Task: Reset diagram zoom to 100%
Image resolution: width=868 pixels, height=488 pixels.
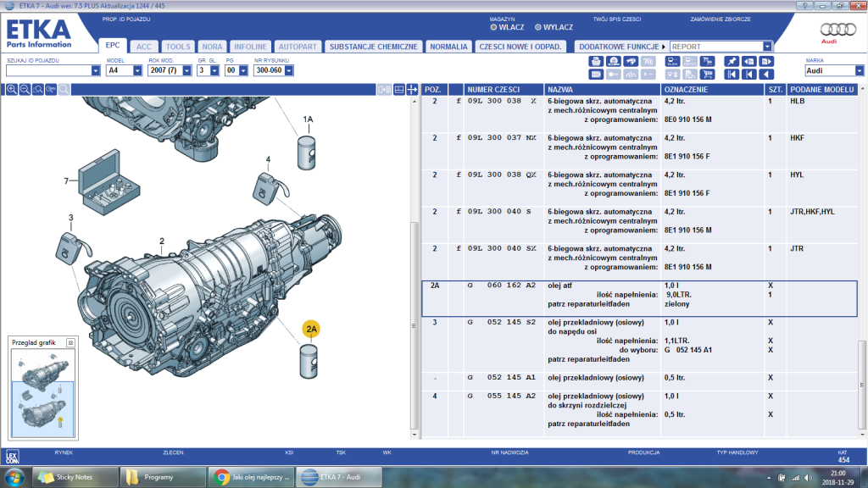Action: 51,90
